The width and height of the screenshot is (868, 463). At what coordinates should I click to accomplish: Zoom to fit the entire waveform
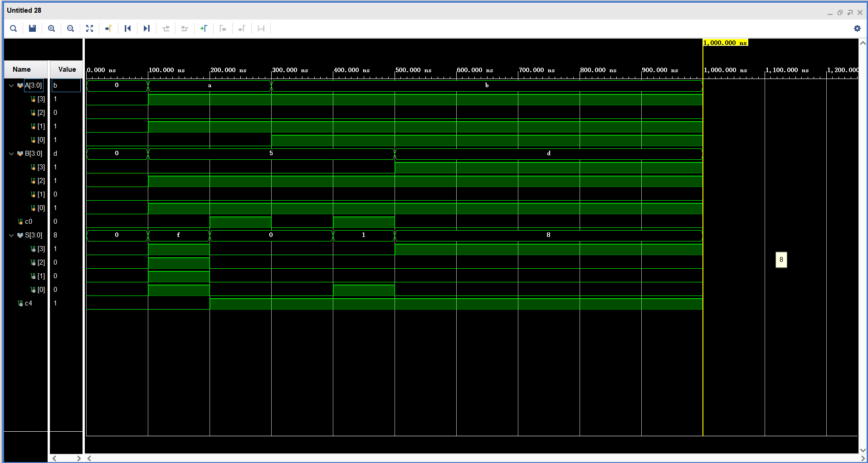point(89,28)
